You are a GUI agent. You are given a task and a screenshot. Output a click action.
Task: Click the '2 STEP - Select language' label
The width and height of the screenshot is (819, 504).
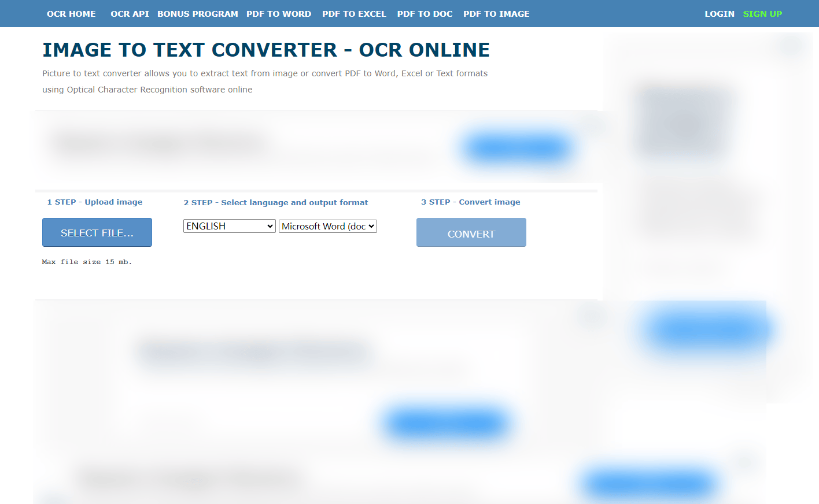coord(275,203)
